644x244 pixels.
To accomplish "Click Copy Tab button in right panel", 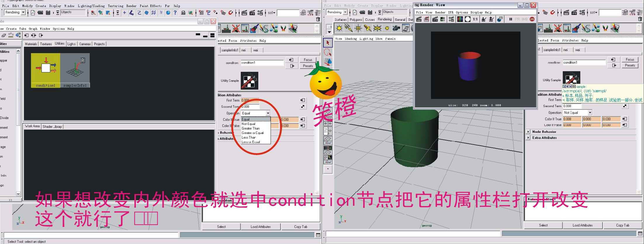I will (x=623, y=225).
